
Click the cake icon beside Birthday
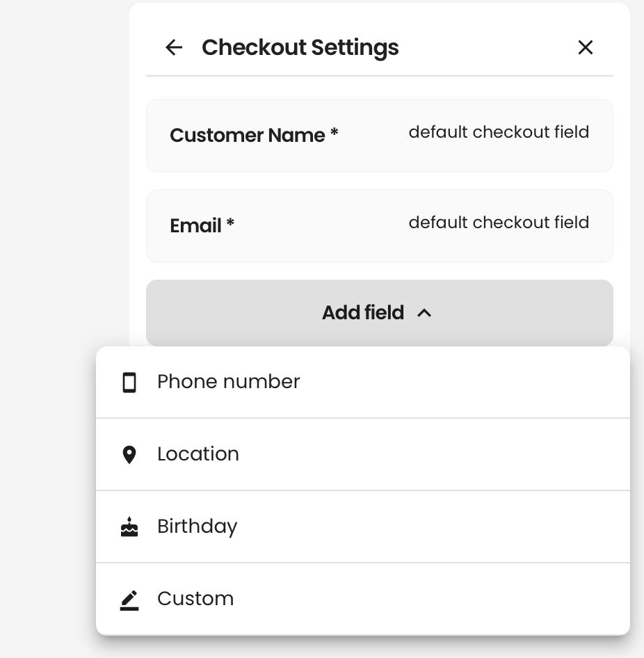(129, 527)
